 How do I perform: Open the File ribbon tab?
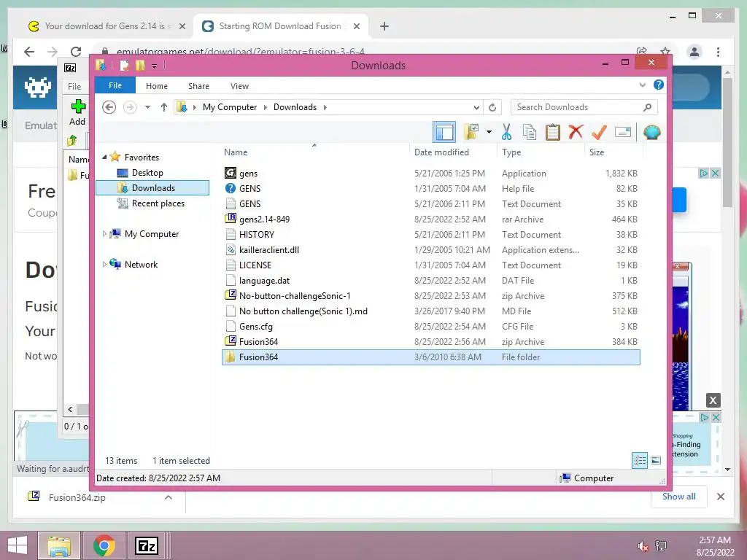tap(115, 85)
